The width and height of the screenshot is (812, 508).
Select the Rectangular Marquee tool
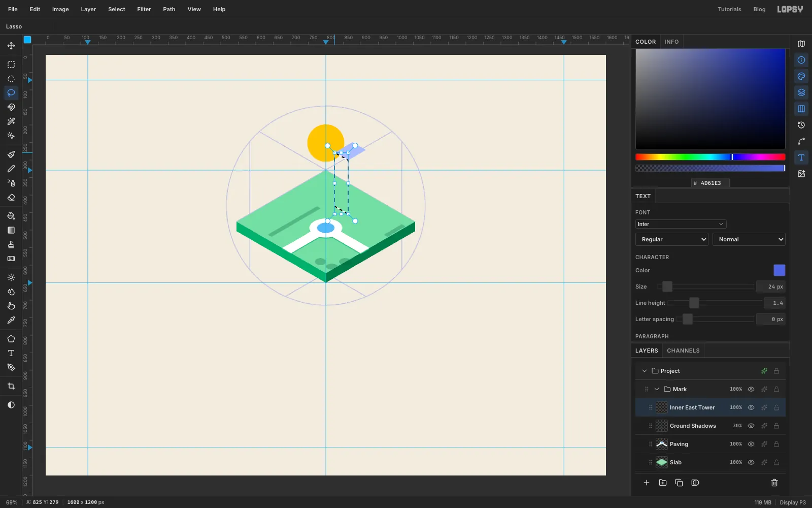tap(11, 65)
